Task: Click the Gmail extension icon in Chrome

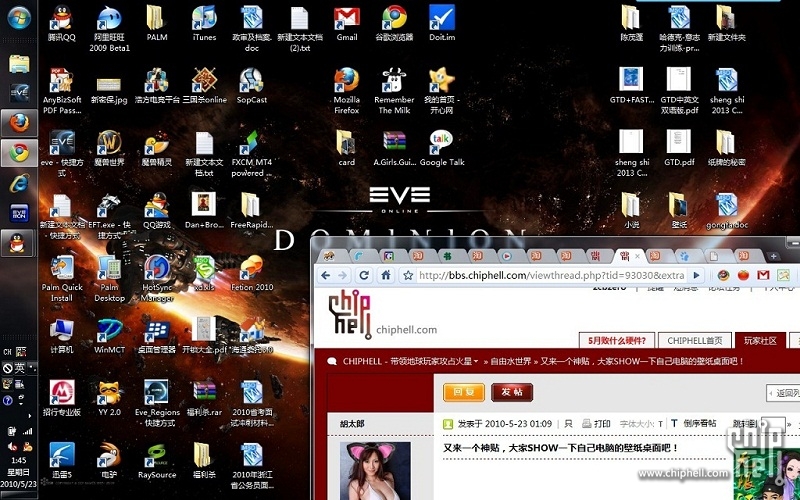Action: pyautogui.click(x=763, y=276)
